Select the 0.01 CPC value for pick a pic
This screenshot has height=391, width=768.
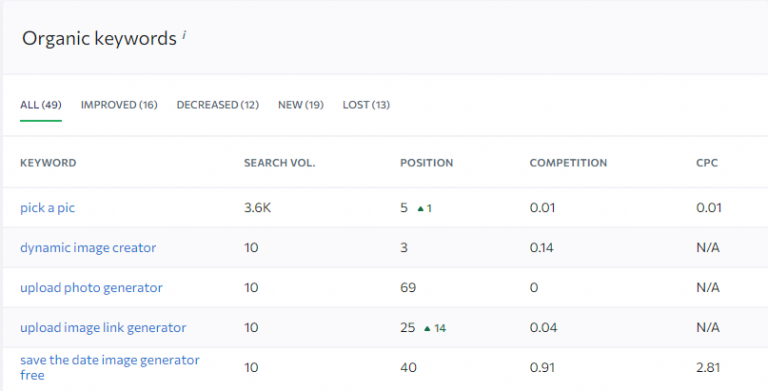coord(709,208)
